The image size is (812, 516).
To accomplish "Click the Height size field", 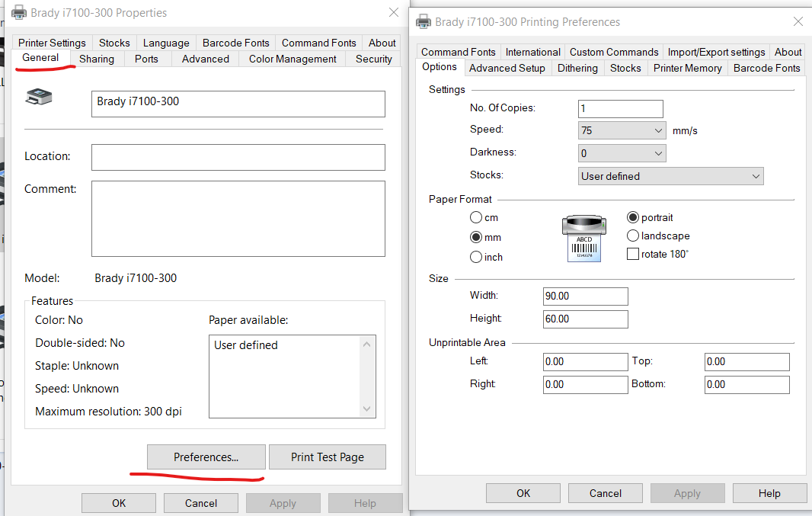I will click(x=586, y=319).
